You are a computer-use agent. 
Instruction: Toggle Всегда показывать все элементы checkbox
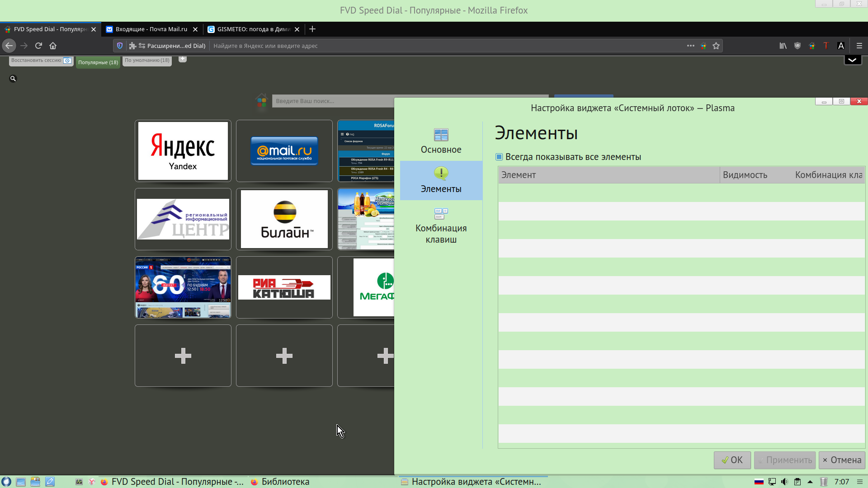[x=499, y=157]
